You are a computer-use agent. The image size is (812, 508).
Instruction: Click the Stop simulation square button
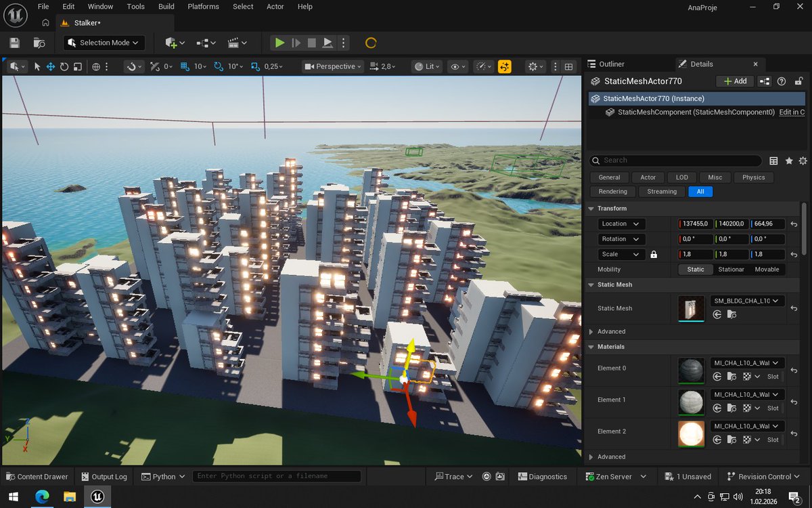311,43
